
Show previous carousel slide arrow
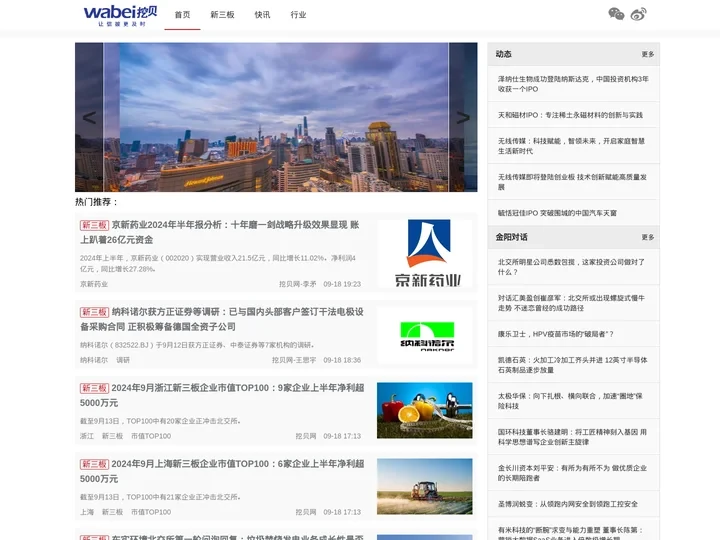89,118
